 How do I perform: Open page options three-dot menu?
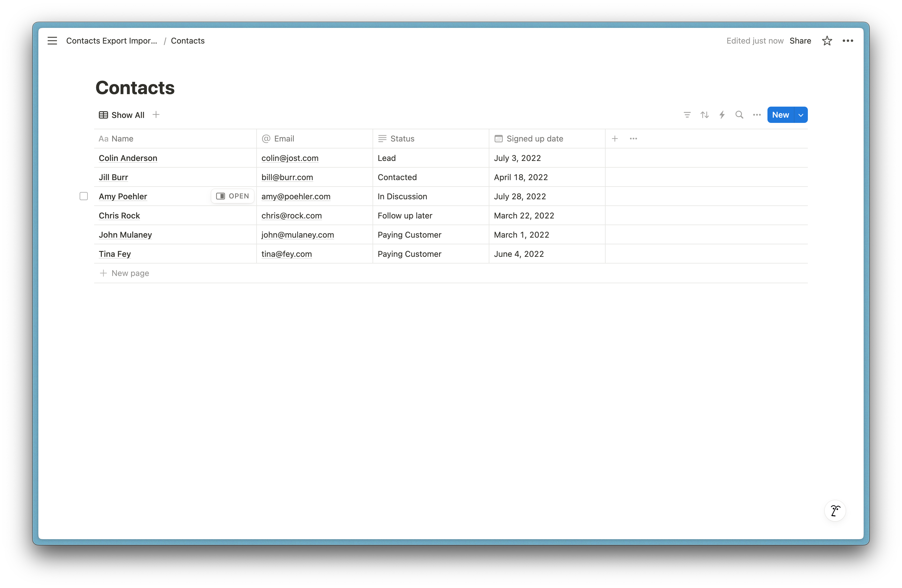[x=847, y=41]
